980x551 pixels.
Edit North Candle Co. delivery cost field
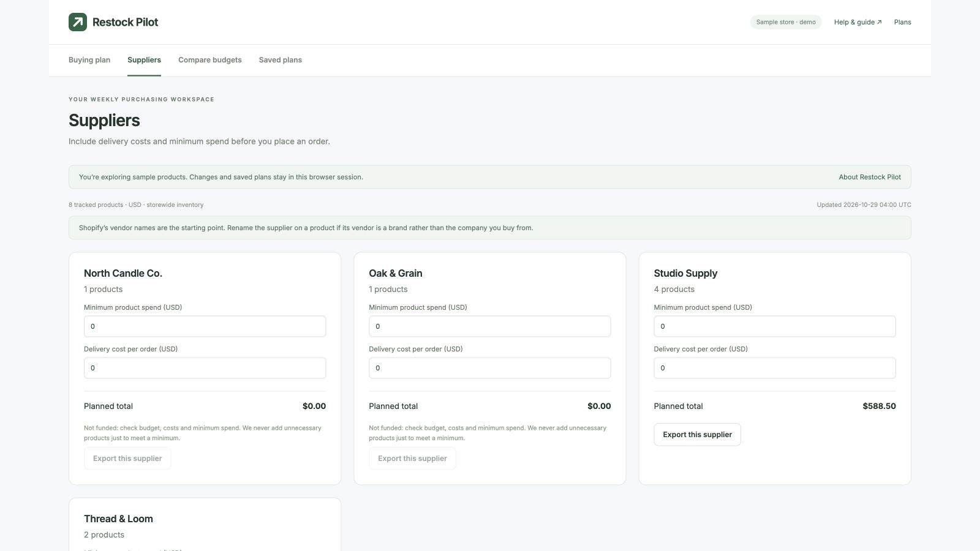(205, 368)
